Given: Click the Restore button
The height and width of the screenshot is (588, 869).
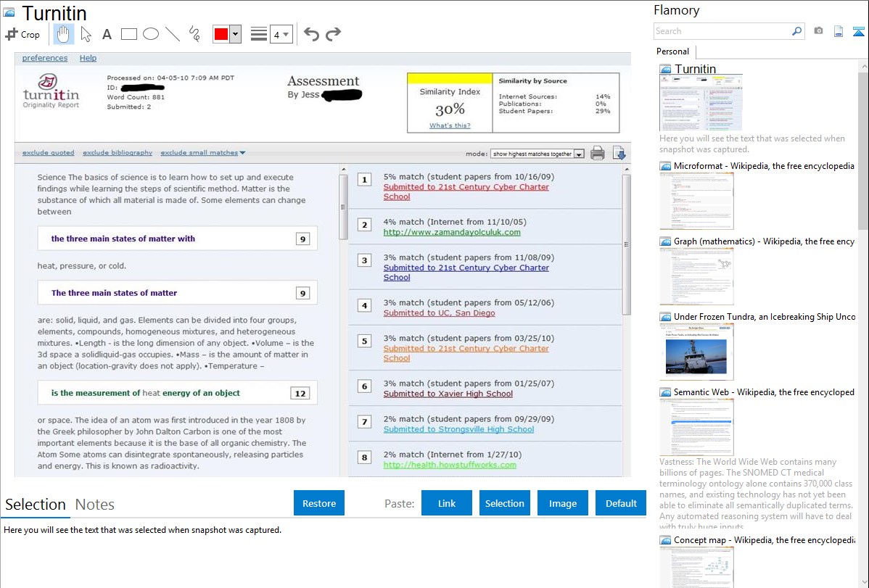Looking at the screenshot, I should point(319,503).
